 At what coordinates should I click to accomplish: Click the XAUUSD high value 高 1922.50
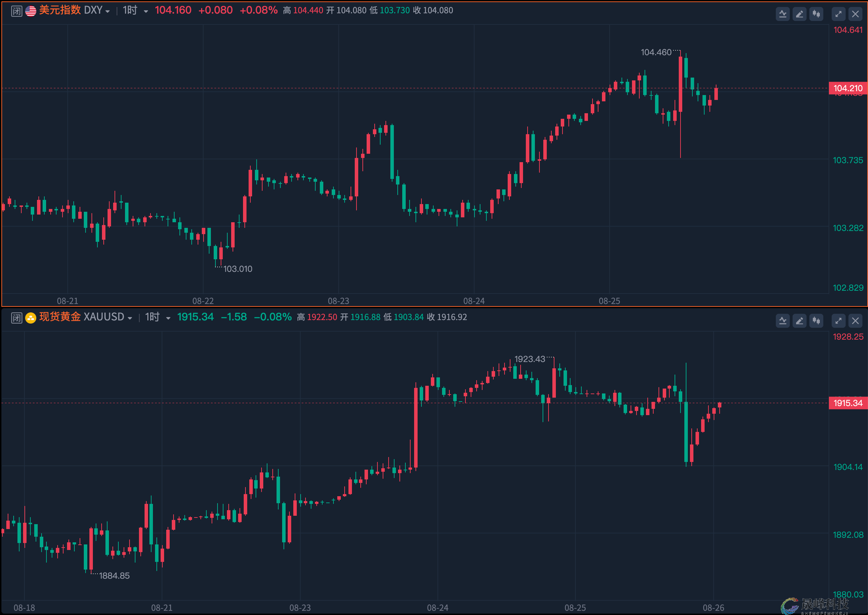(x=317, y=317)
